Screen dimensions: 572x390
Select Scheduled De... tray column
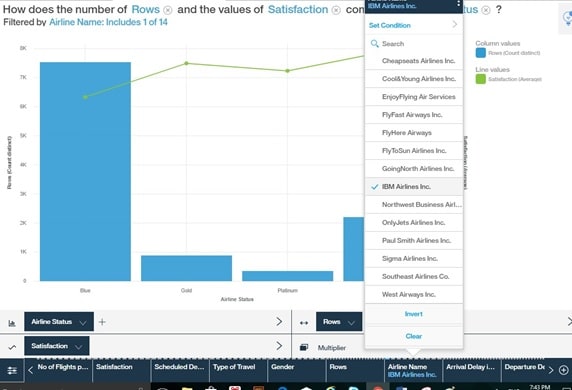click(180, 371)
